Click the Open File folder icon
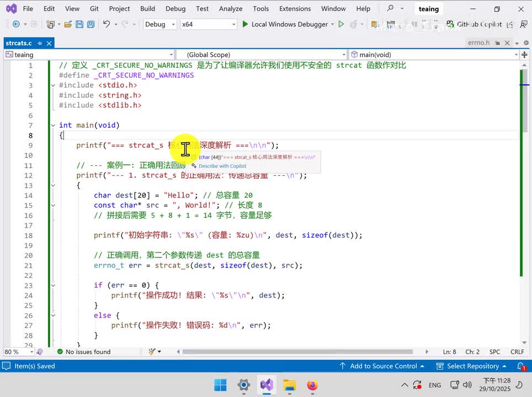 (x=68, y=24)
